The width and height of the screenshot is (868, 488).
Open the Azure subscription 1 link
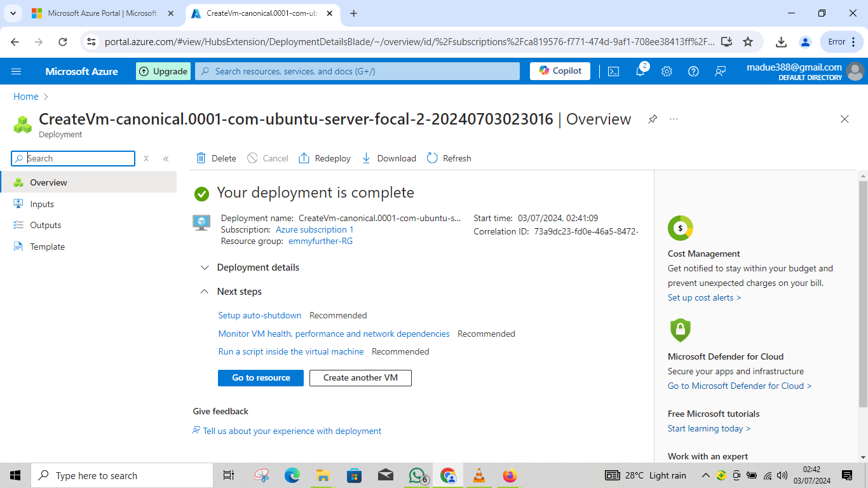click(x=315, y=229)
